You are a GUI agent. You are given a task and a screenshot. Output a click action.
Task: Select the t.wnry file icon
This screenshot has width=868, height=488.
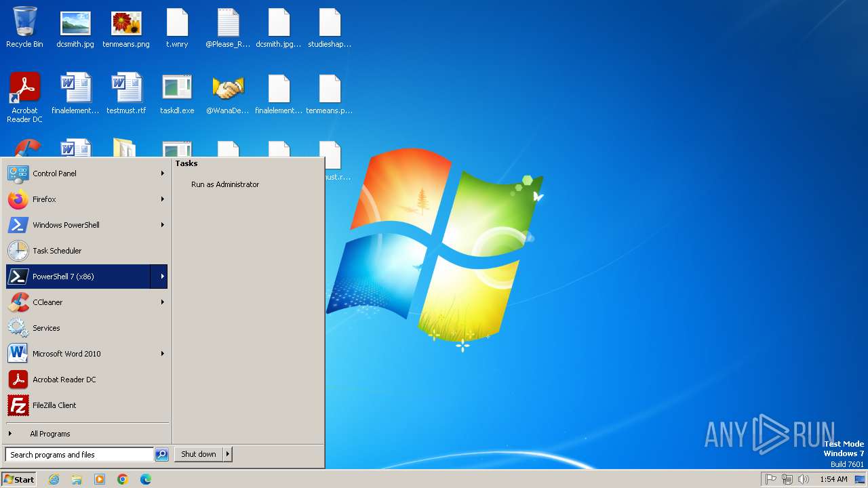(177, 28)
